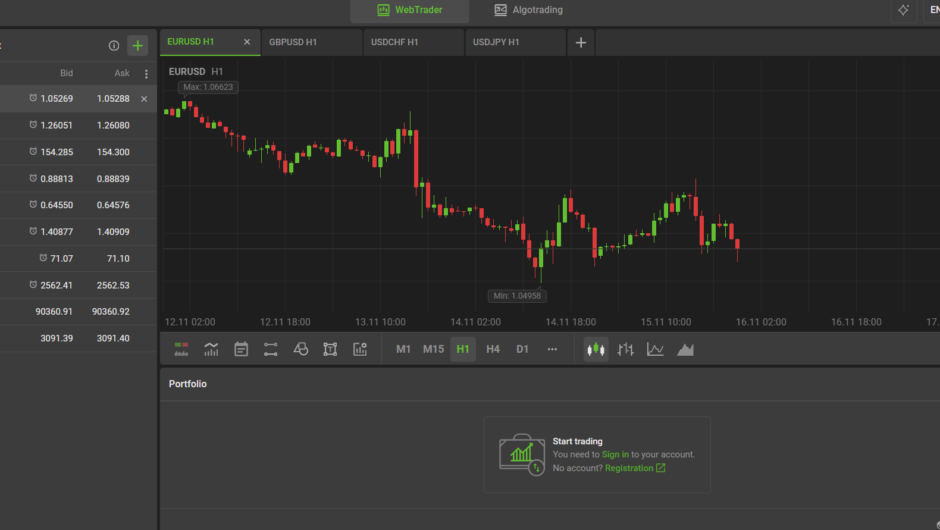Open the indicators icon in chart toolbar
940x530 pixels.
pos(211,350)
